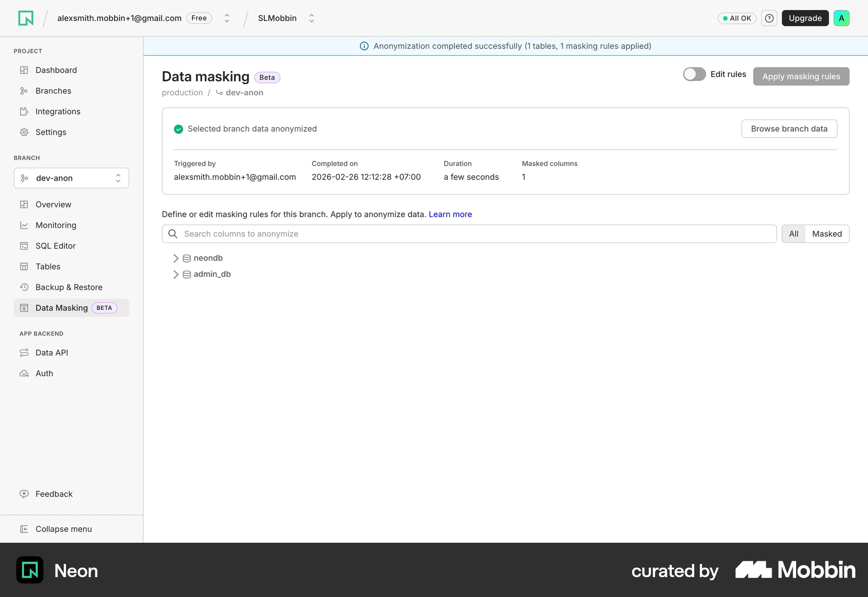Click the dev-anon breadcrumb link

click(x=245, y=93)
